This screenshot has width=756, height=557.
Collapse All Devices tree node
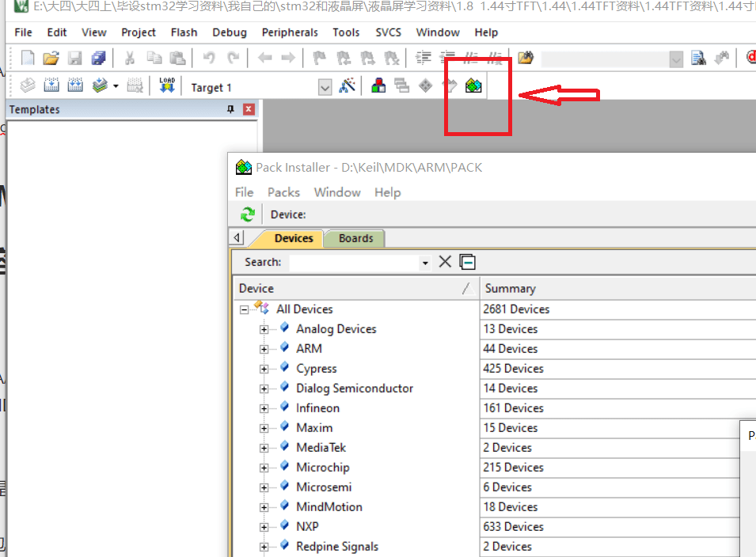click(x=245, y=310)
